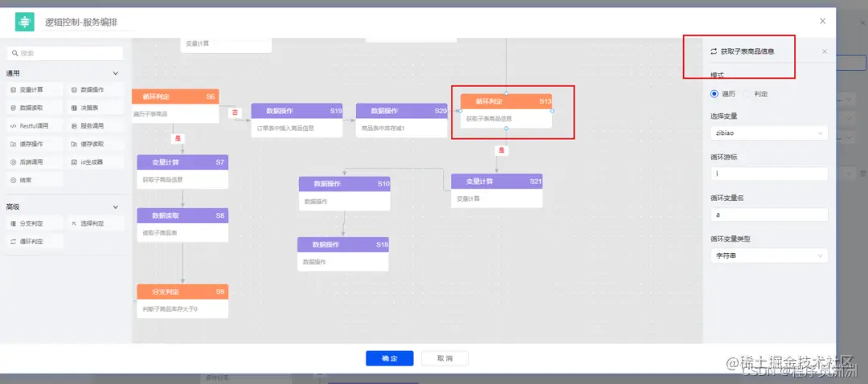Select the 变量计算 component in palette
Screen dimensions: 868x384
pyautogui.click(x=35, y=90)
